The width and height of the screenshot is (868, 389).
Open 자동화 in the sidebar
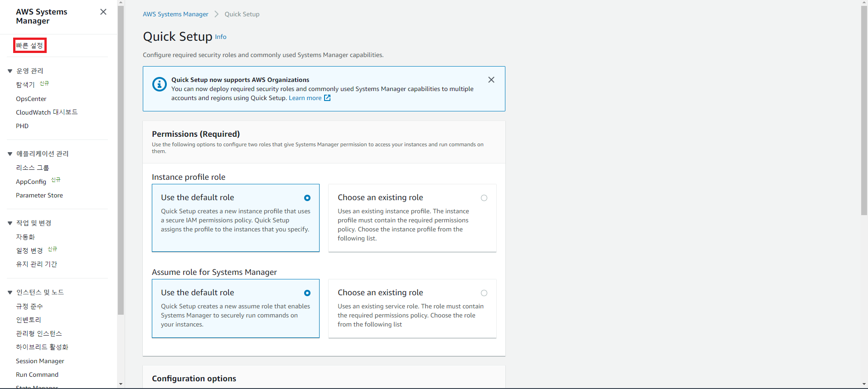click(25, 237)
